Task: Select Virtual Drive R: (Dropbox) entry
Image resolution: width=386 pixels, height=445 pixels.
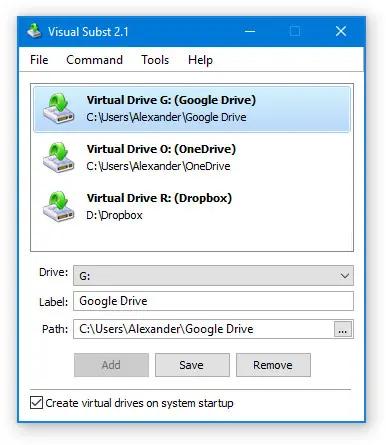Action: 192,206
